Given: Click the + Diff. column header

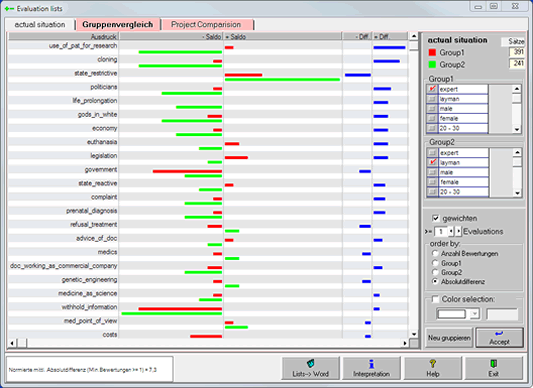Looking at the screenshot, I should click(390, 36).
